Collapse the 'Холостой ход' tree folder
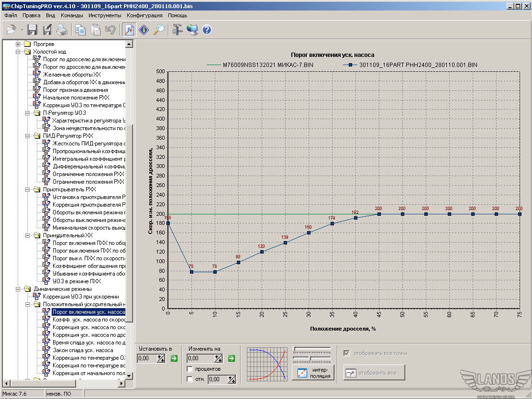532x399 pixels. click(x=18, y=52)
